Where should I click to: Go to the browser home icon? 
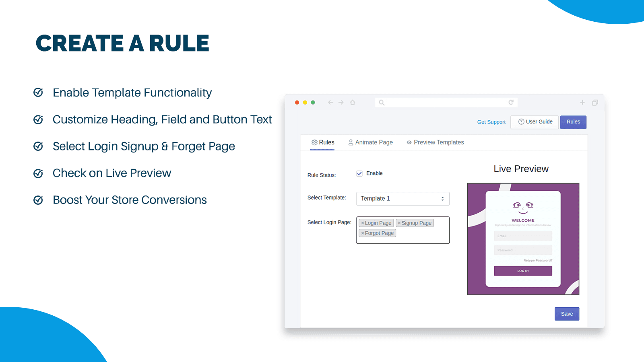coord(353,103)
